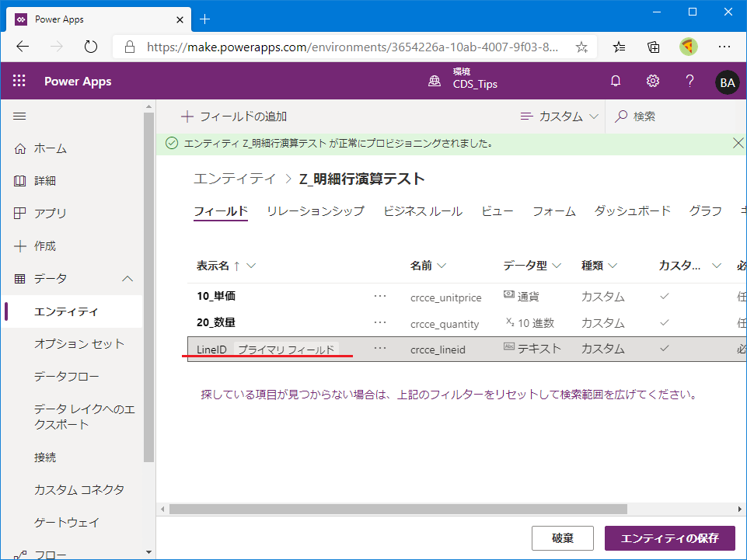Switch to the フォーム tab

click(554, 211)
